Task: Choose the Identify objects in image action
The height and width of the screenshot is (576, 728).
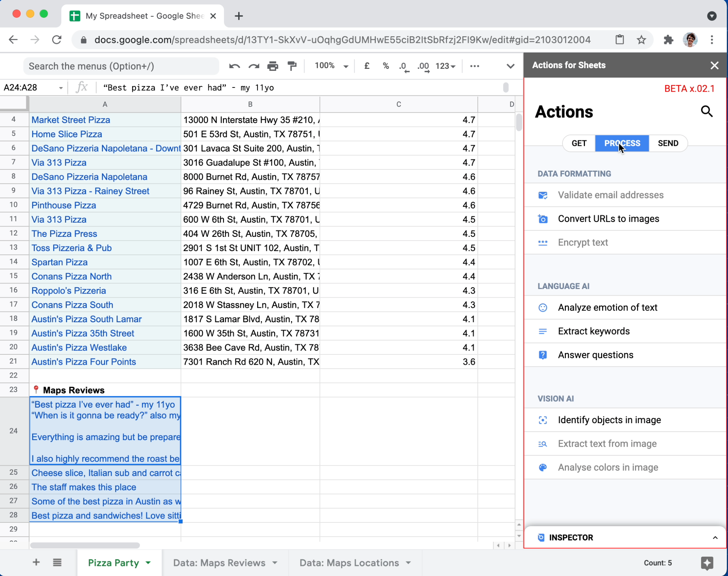Action: point(625,420)
